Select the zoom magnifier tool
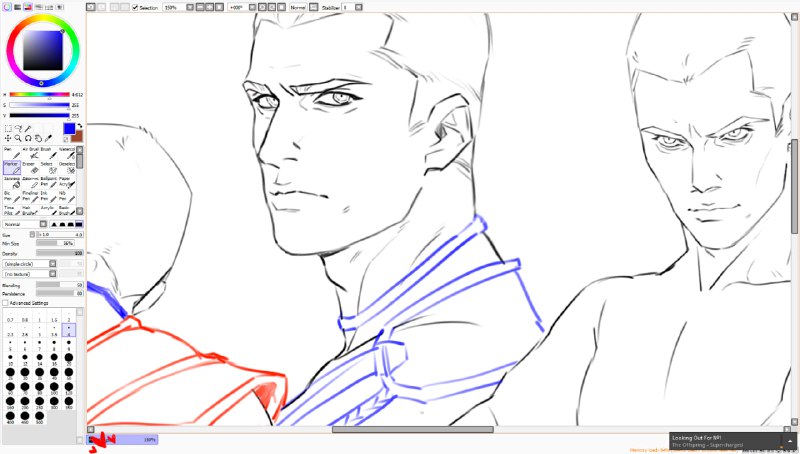 [x=18, y=138]
